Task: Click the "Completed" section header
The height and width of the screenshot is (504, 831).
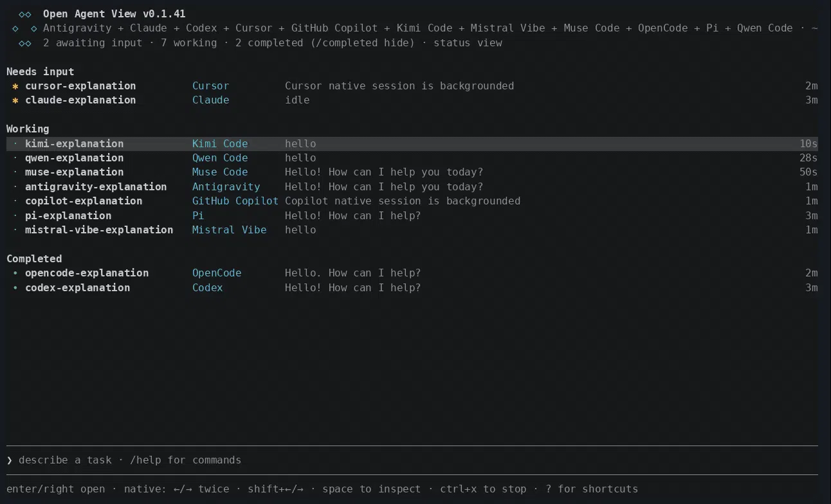Action: [34, 259]
